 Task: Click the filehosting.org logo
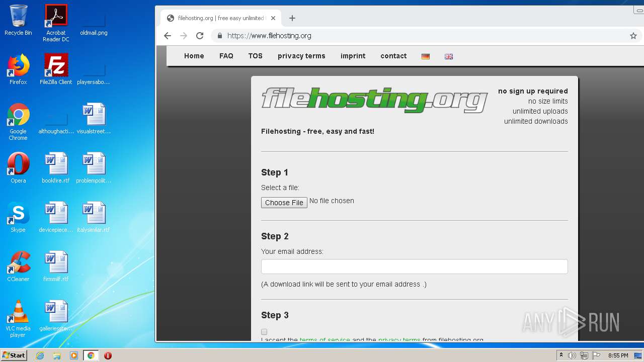click(374, 100)
